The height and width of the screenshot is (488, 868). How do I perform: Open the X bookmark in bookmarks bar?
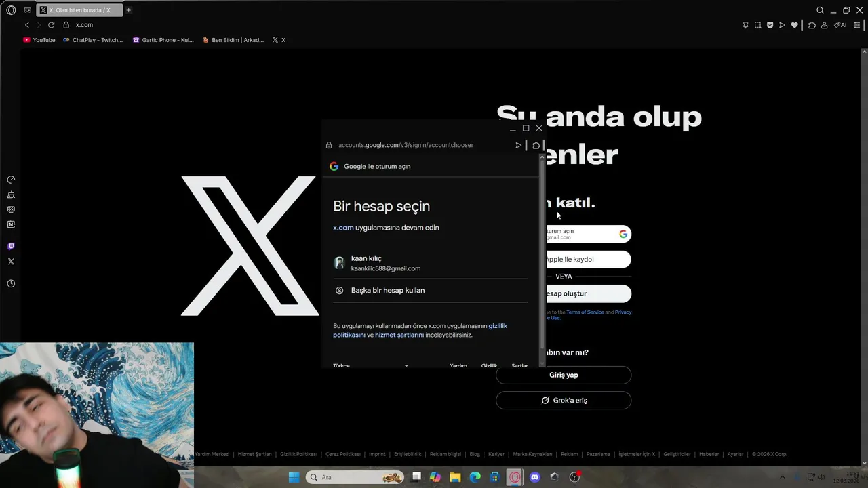click(x=279, y=40)
